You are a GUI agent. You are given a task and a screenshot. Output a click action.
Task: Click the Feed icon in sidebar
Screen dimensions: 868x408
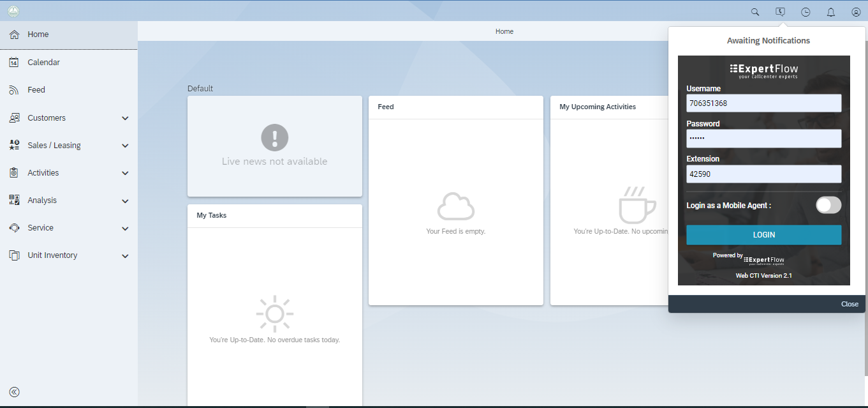point(14,90)
